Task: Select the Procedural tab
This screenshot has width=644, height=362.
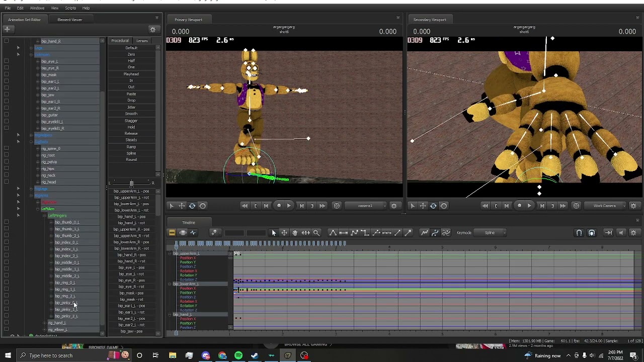Action: (120, 41)
